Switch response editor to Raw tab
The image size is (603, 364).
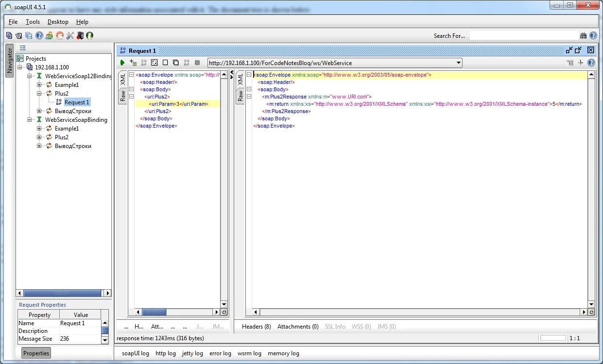click(x=240, y=96)
